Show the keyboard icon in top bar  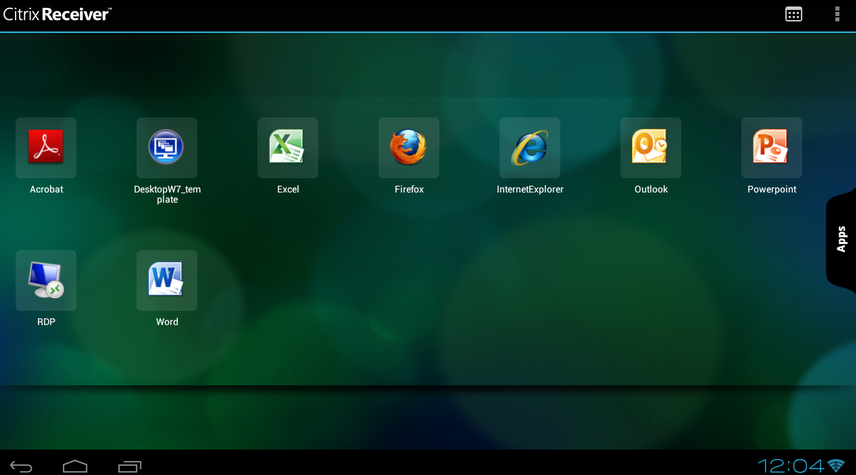pyautogui.click(x=793, y=15)
